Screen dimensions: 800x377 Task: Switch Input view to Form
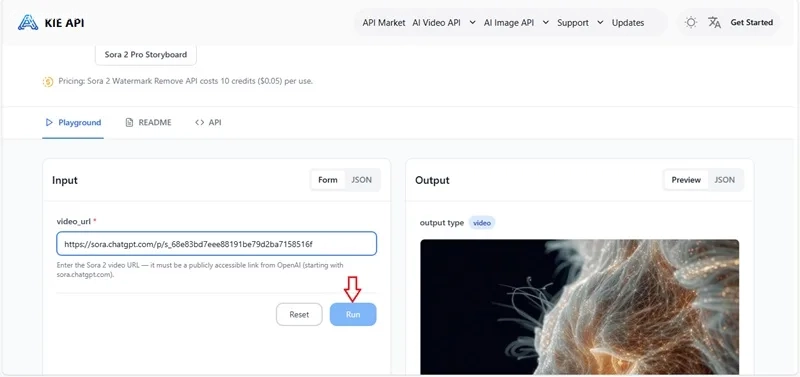point(328,180)
